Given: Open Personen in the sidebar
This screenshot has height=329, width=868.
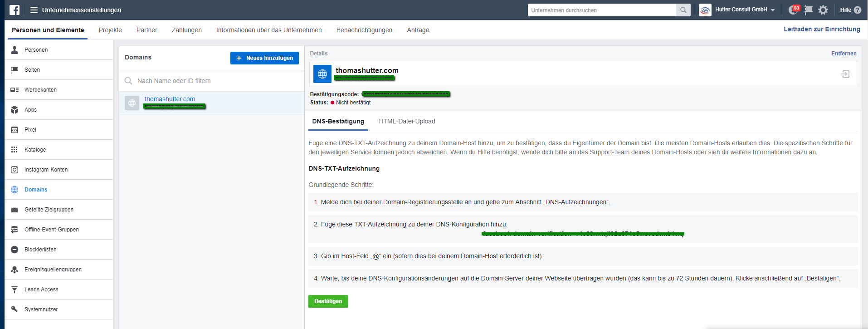Looking at the screenshot, I should [x=59, y=50].
